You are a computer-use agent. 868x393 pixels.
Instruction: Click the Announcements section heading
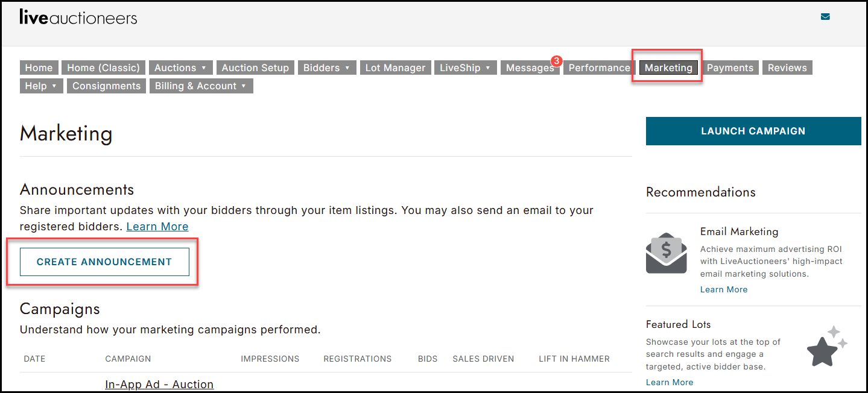pos(77,189)
